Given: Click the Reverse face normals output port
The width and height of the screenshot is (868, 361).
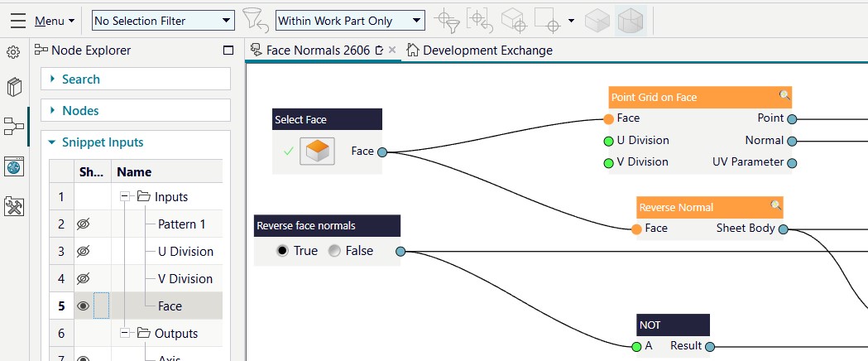Looking at the screenshot, I should [x=400, y=252].
